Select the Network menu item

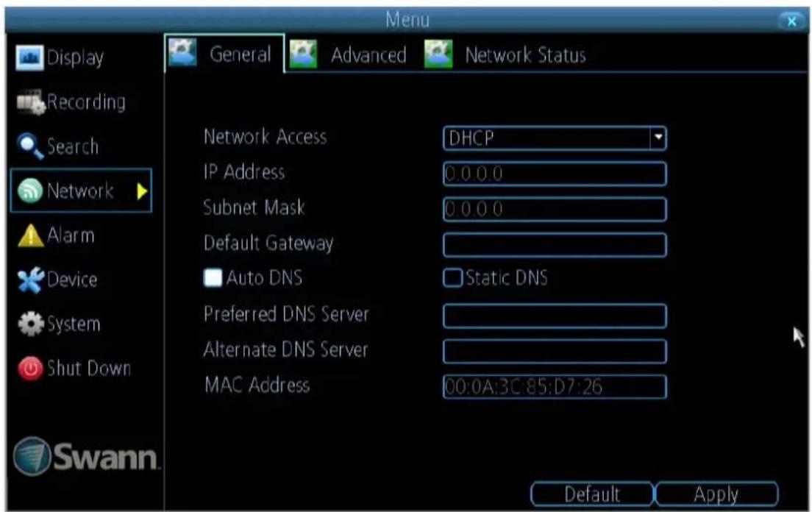[81, 191]
